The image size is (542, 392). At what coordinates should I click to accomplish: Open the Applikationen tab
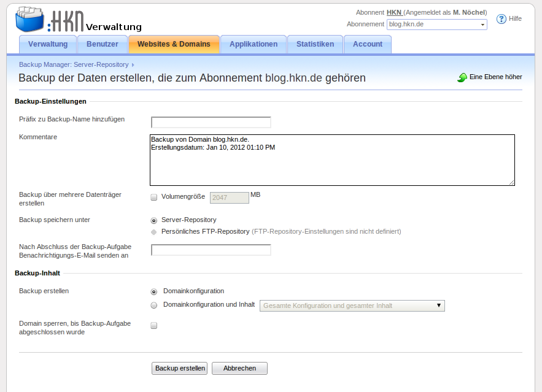tap(254, 44)
